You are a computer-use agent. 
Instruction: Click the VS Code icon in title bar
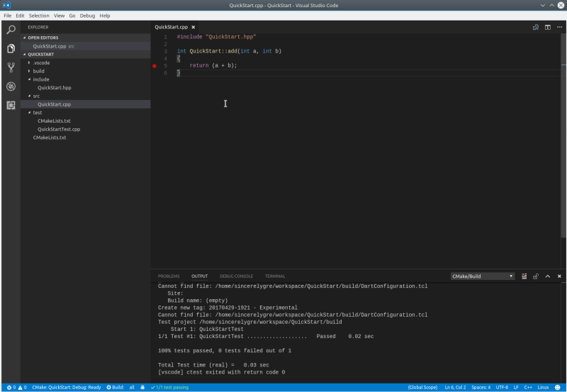(x=6, y=5)
